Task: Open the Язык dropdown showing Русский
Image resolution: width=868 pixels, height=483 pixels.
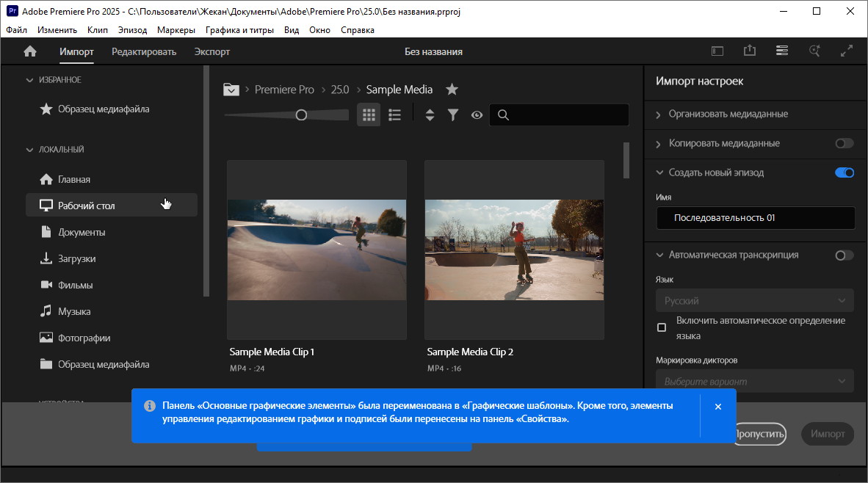Action: pos(755,300)
